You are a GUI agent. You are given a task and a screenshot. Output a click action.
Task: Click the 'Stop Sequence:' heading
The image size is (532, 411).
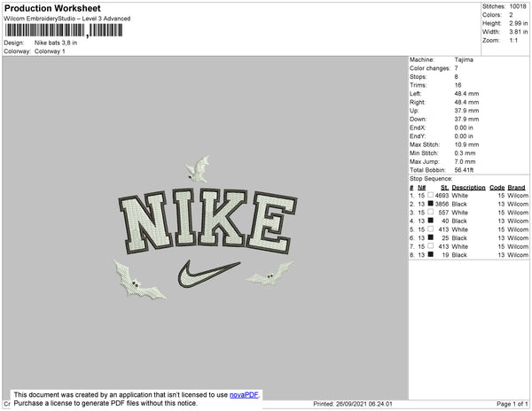click(431, 179)
